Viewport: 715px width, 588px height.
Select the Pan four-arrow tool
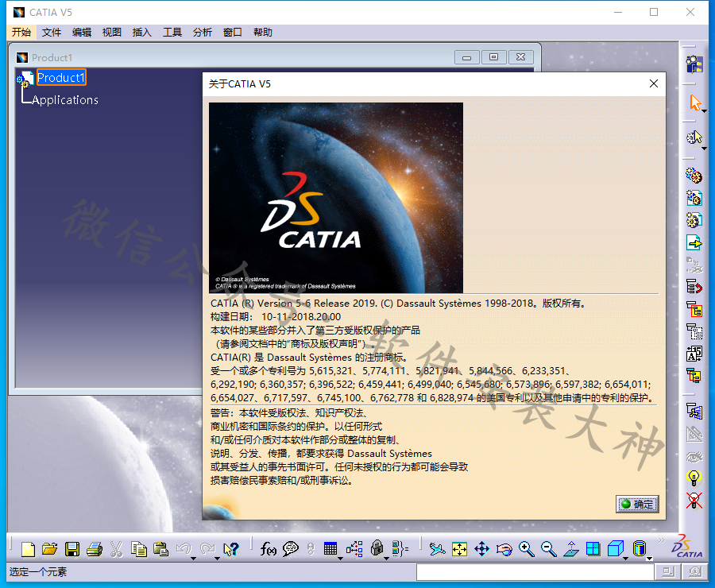point(481,549)
